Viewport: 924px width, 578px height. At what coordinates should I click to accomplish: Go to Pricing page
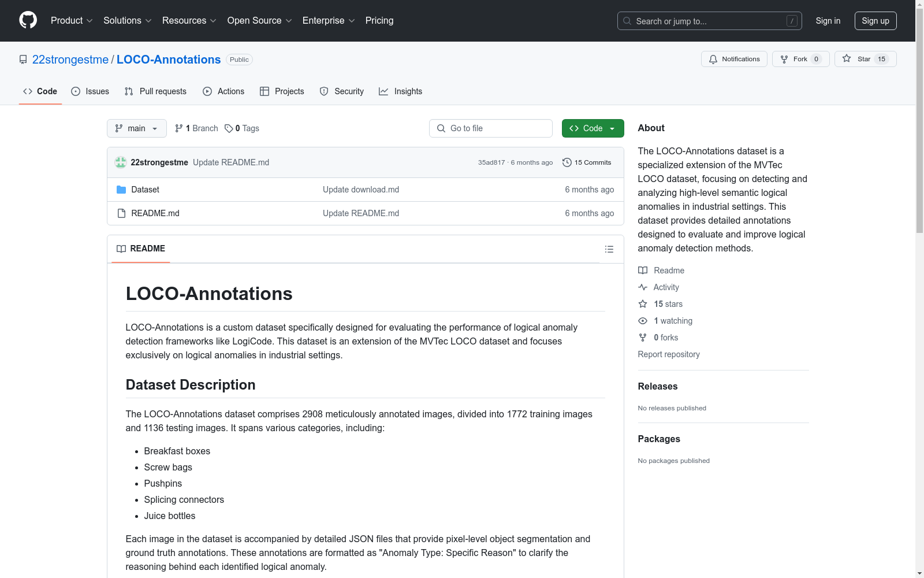pos(379,21)
